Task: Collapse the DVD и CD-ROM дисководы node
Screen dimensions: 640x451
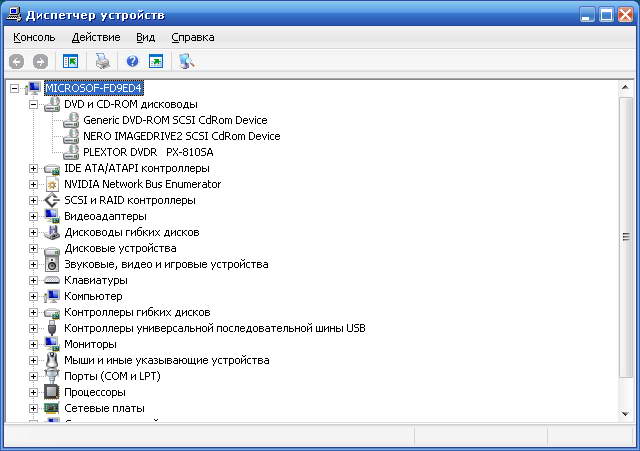Action: (x=33, y=104)
